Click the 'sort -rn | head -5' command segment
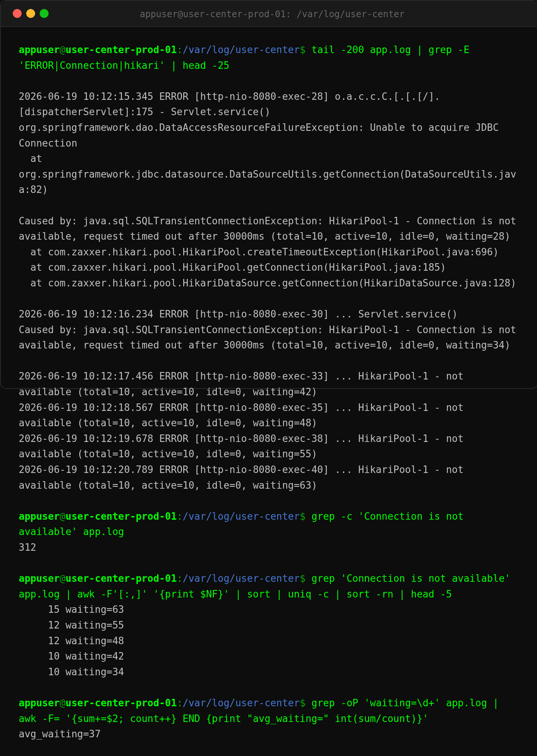This screenshot has height=756, width=537. pyautogui.click(x=399, y=594)
